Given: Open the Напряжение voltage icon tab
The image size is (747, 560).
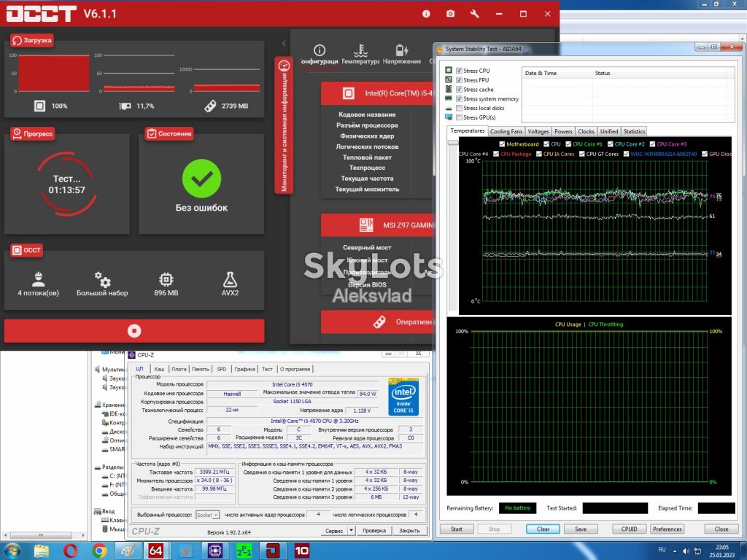Looking at the screenshot, I should pyautogui.click(x=402, y=50).
